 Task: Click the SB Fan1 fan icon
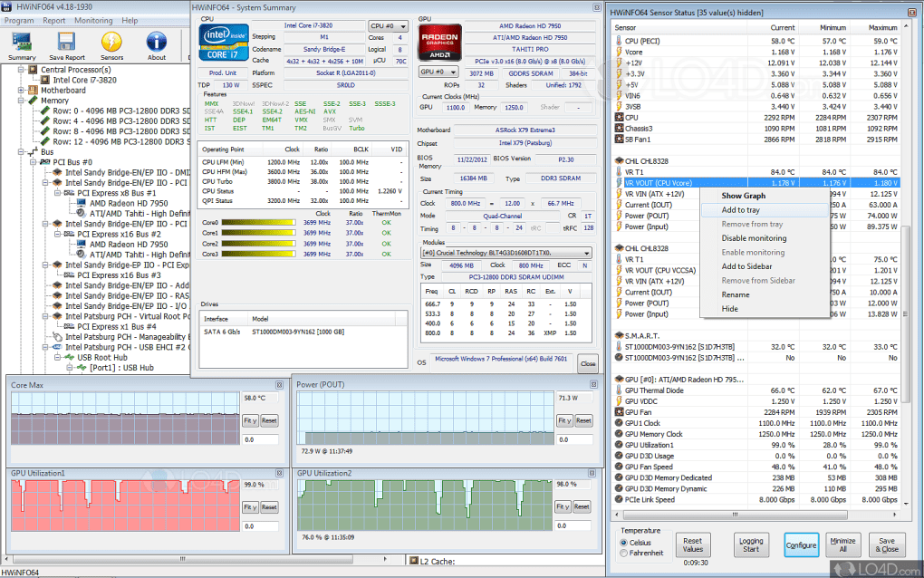click(x=619, y=139)
